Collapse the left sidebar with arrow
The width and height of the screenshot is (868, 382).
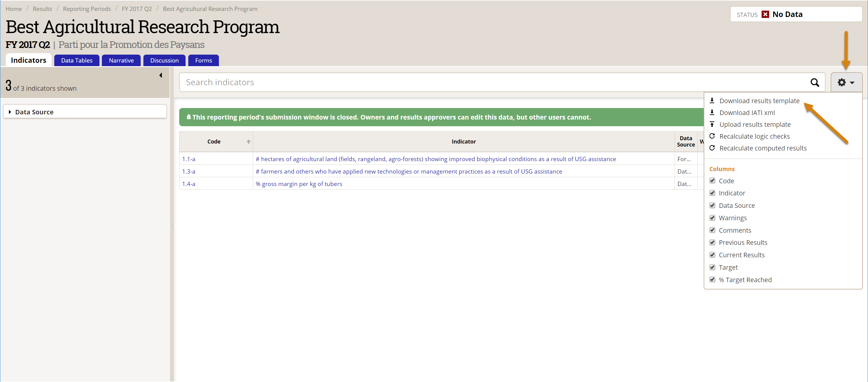(161, 75)
